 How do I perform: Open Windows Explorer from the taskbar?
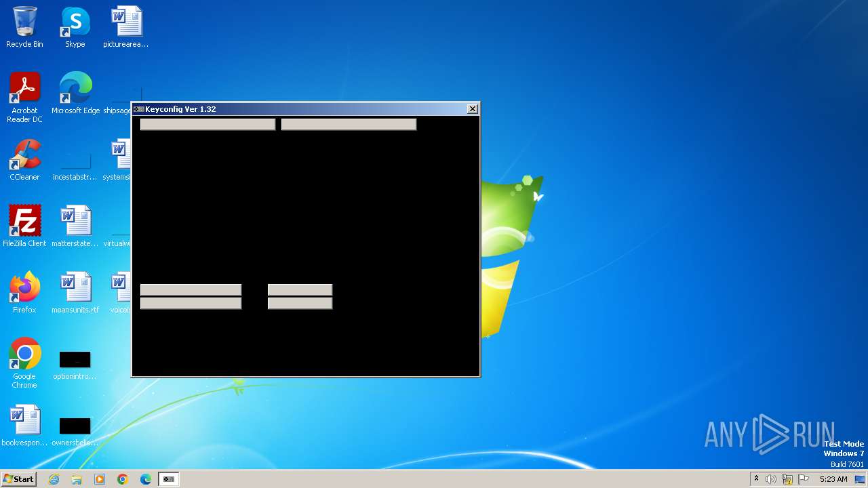77,479
